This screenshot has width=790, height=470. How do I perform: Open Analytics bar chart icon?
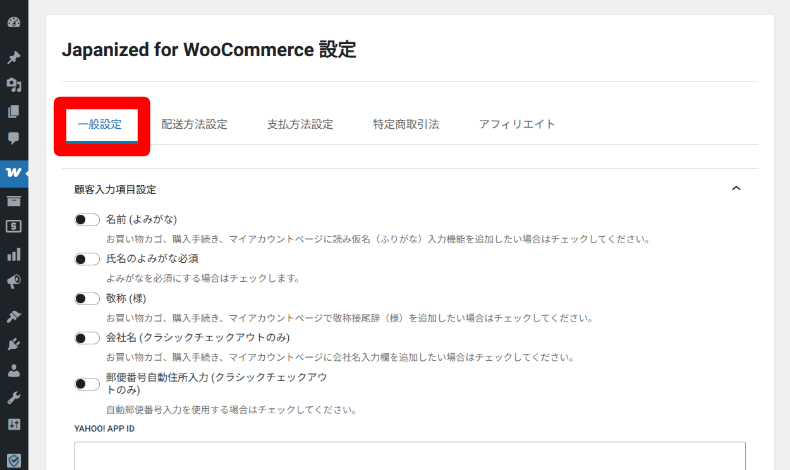coord(14,254)
